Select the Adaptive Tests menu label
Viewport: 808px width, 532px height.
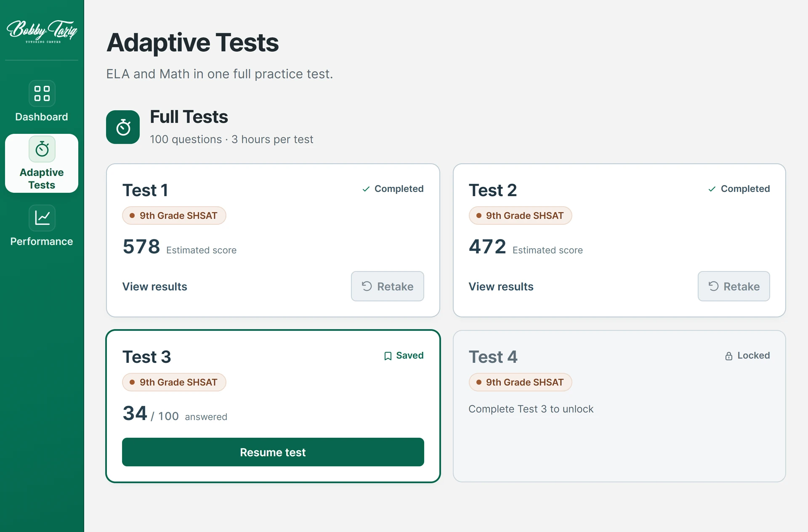pos(42,179)
